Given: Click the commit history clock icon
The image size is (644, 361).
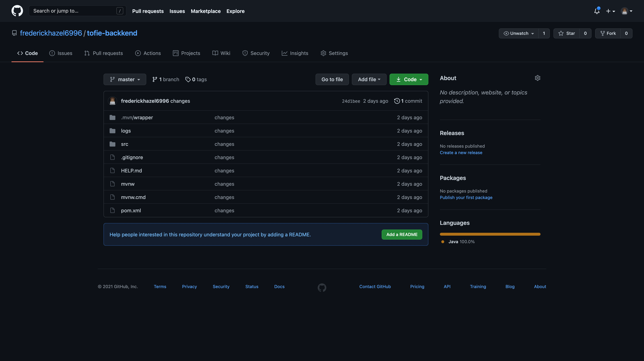Looking at the screenshot, I should (397, 101).
